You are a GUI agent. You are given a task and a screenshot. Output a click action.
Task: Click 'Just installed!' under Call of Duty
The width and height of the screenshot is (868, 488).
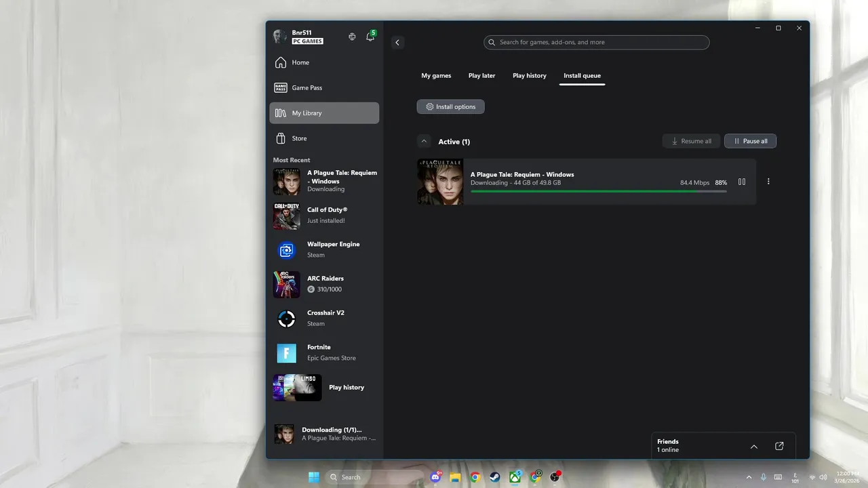pyautogui.click(x=326, y=221)
